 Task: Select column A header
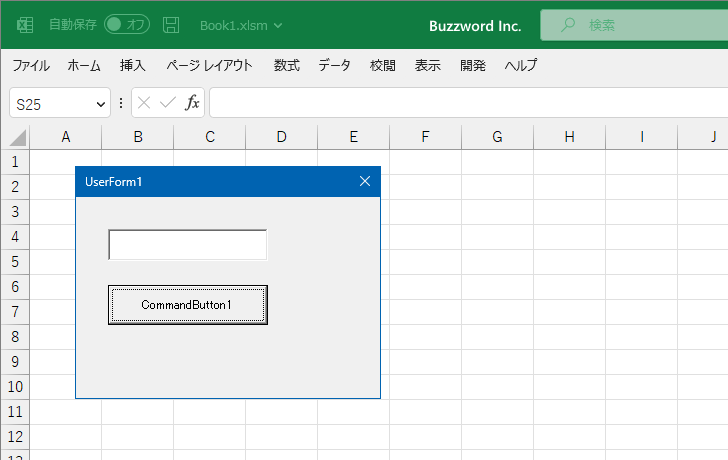coord(65,137)
